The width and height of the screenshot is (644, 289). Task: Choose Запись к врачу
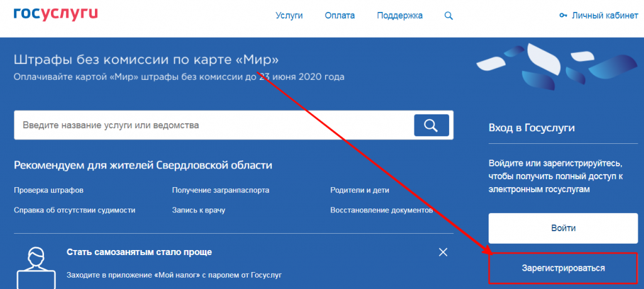tap(198, 210)
